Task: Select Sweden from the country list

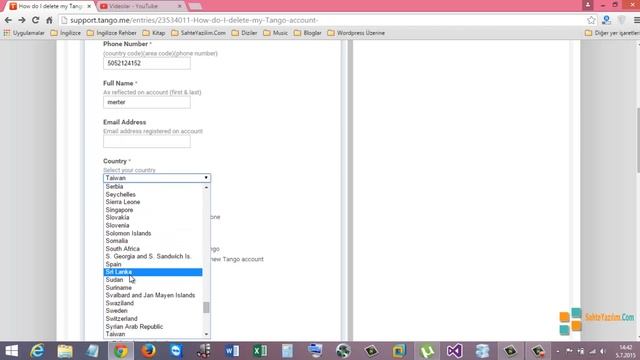Action: 153,311
